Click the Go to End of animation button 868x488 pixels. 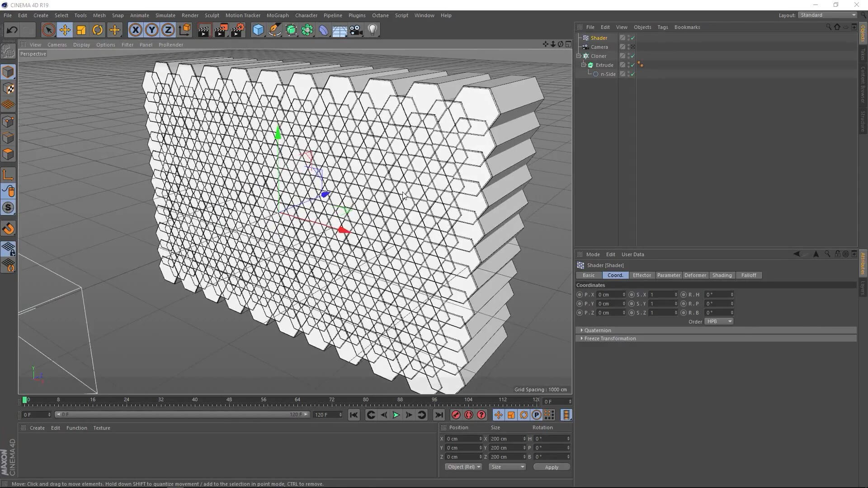(439, 415)
